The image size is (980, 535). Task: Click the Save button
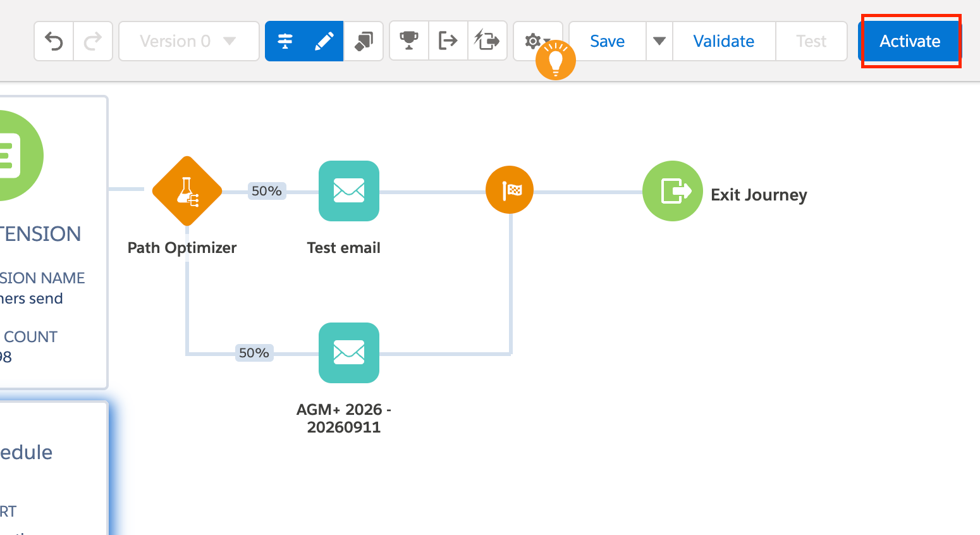(608, 41)
